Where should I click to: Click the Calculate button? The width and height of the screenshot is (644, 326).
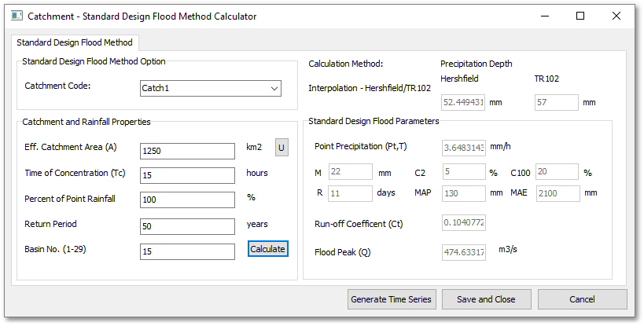(x=268, y=249)
